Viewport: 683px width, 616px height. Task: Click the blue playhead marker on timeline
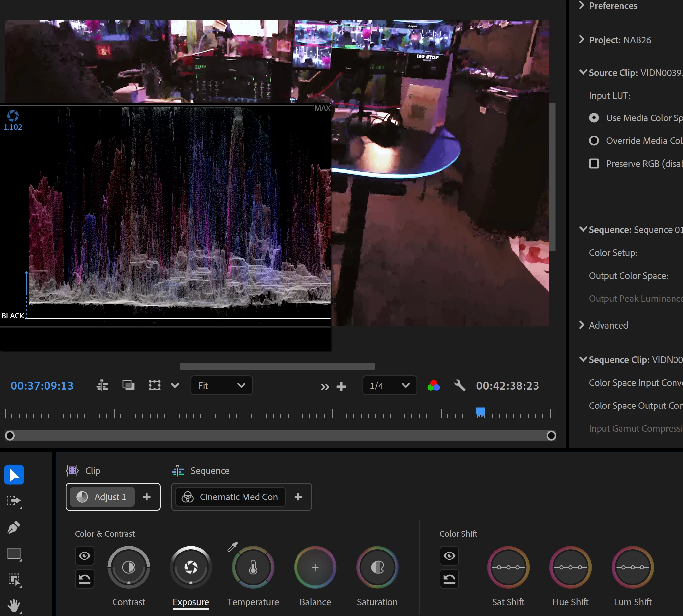tap(480, 411)
